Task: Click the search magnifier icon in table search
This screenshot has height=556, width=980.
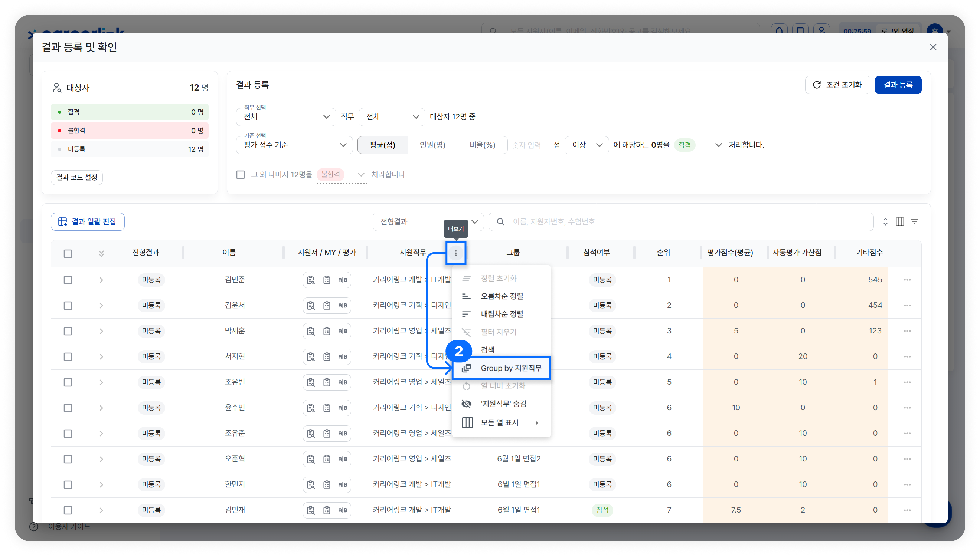Action: point(500,221)
